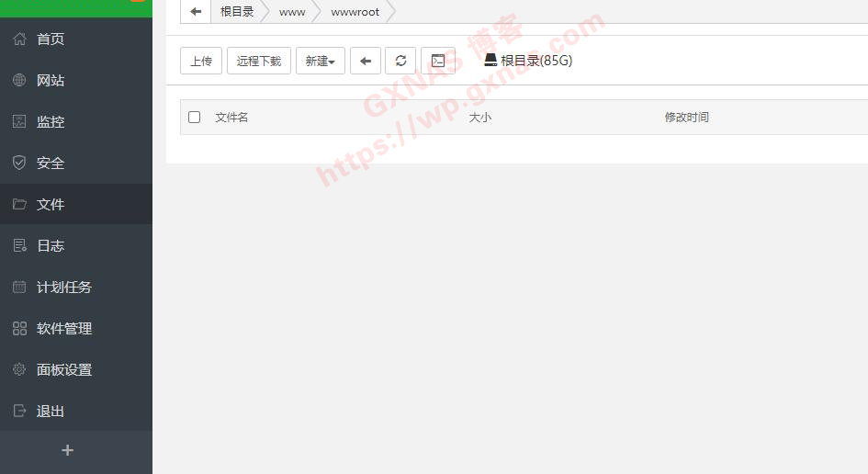Click the 监控 monitor icon in sidebar

click(19, 121)
